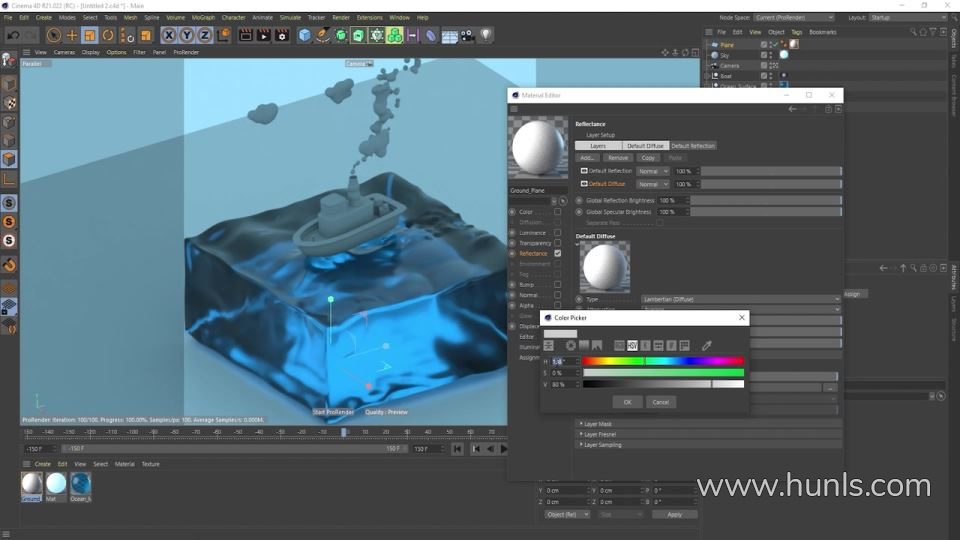960x540 pixels.
Task: Select the Rotate tool in top toolbar
Action: point(108,35)
